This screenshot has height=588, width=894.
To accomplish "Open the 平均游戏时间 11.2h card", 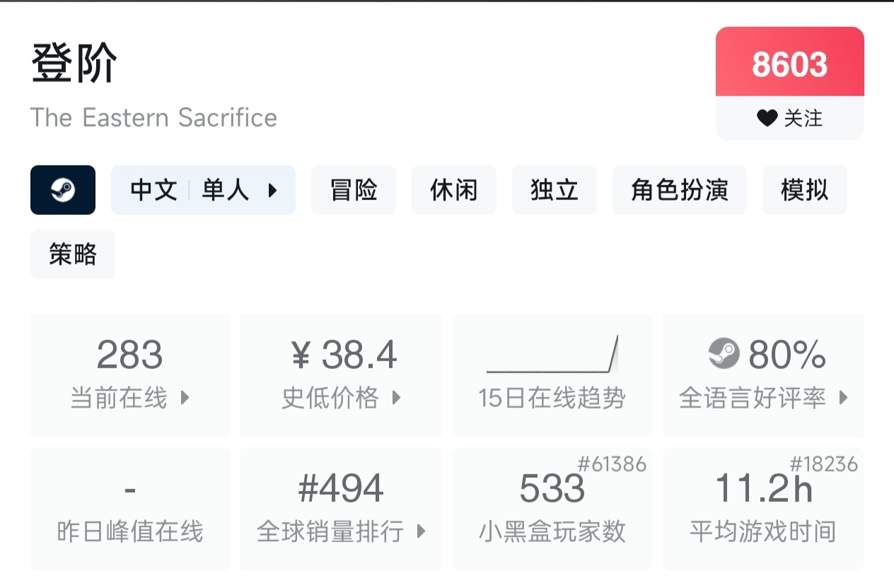I will pyautogui.click(x=763, y=509).
